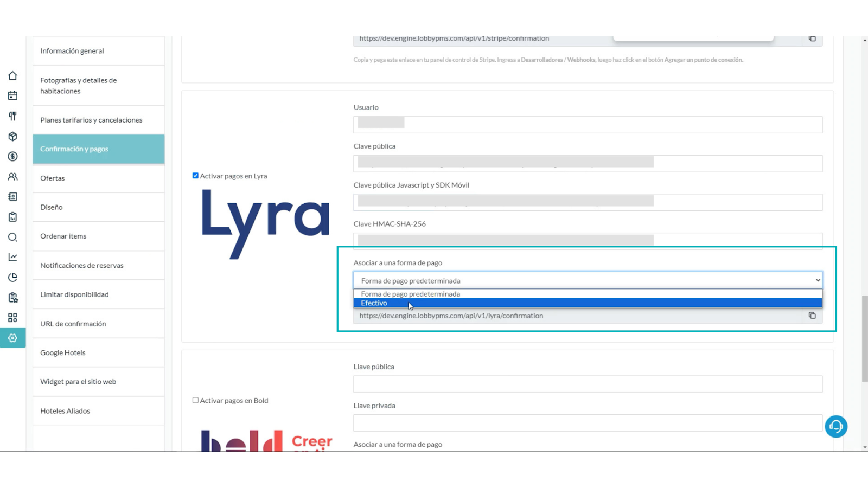Click the Lyra Usuario field
The width and height of the screenshot is (868, 488).
tap(588, 125)
